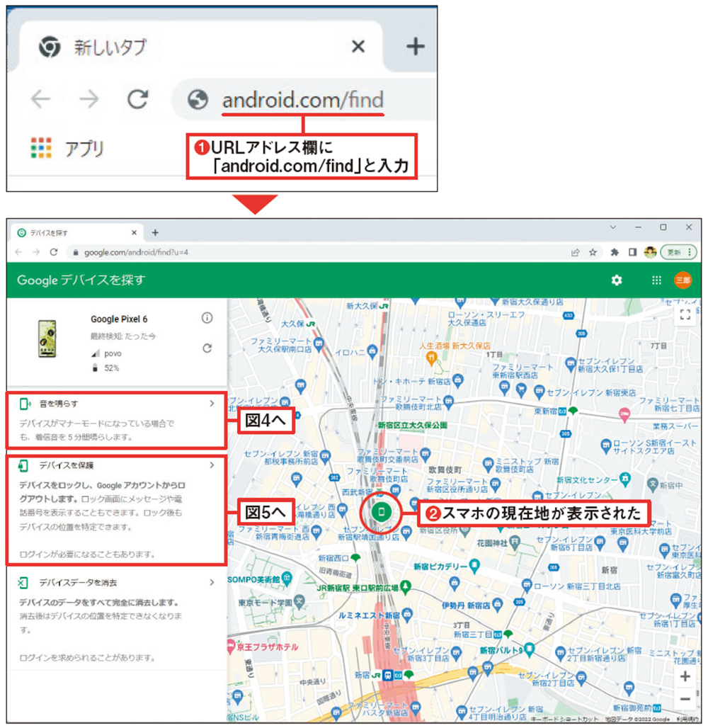Click the 新宿文化センター map marker

[625, 479]
